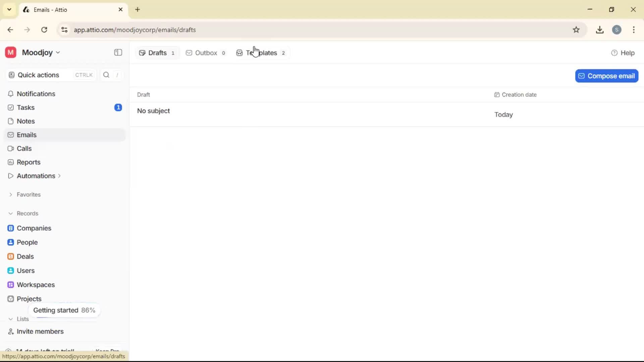Collapse the sidebar with panel icon
Screen dimensions: 644x362
point(118,52)
